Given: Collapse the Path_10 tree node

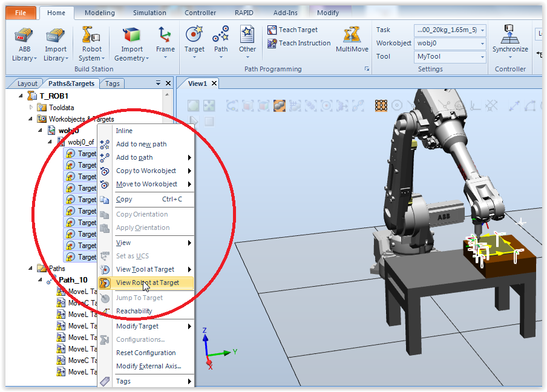Looking at the screenshot, I should tap(40, 279).
